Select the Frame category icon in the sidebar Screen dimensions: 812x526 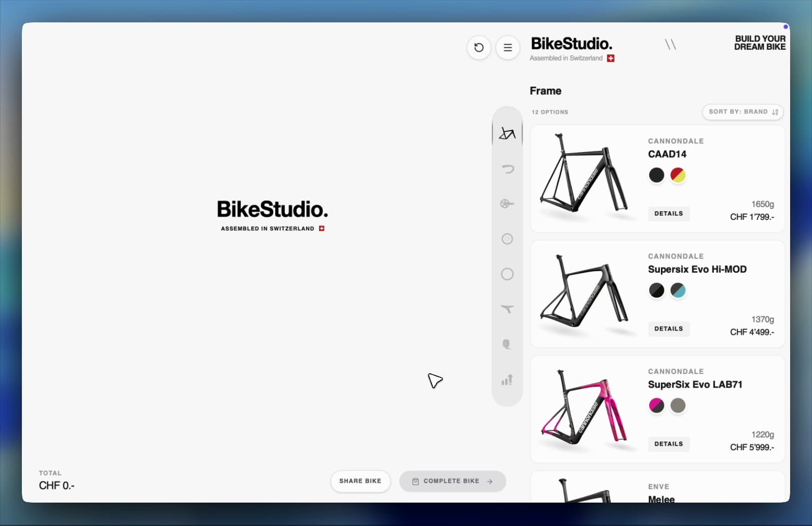point(507,133)
